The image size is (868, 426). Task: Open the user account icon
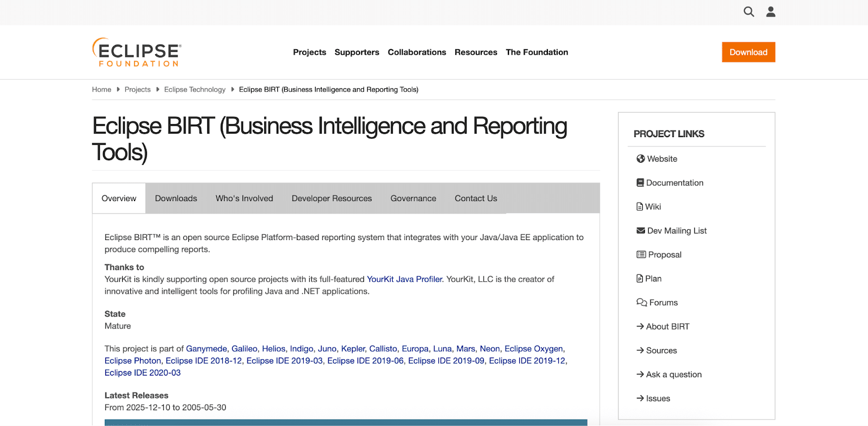(x=770, y=11)
